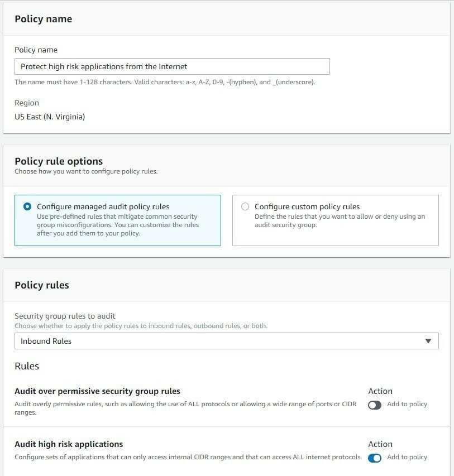The image size is (454, 476).
Task: Click the Audit over permissive security group rules title
Action: [x=97, y=391]
